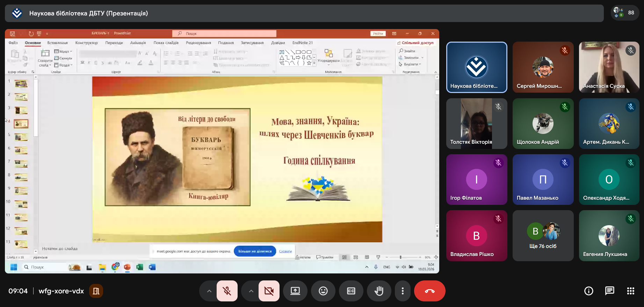Expand the video settings chevron
This screenshot has height=307, width=644.
(x=251, y=291)
